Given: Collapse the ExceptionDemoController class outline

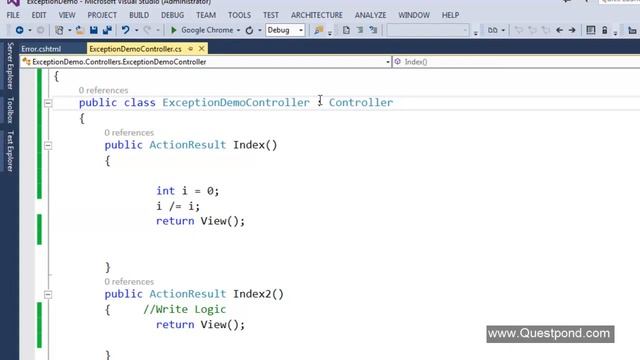Looking at the screenshot, I should [x=48, y=103].
